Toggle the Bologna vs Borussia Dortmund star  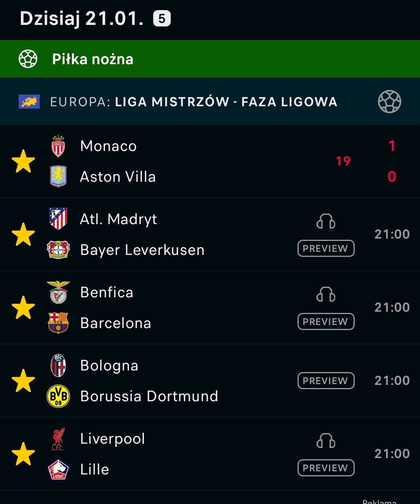click(23, 381)
